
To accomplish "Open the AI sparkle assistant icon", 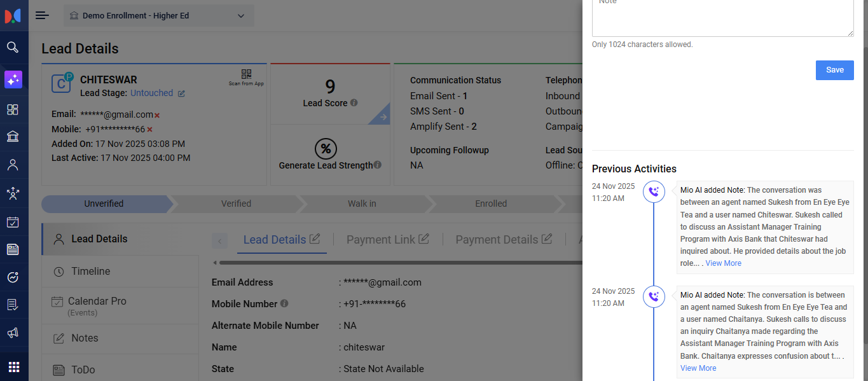I will 13,80.
